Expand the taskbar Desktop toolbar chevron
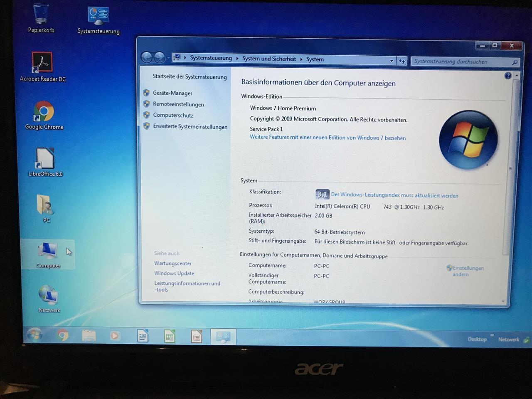Screen dimensions: 532x399 tap(492, 335)
